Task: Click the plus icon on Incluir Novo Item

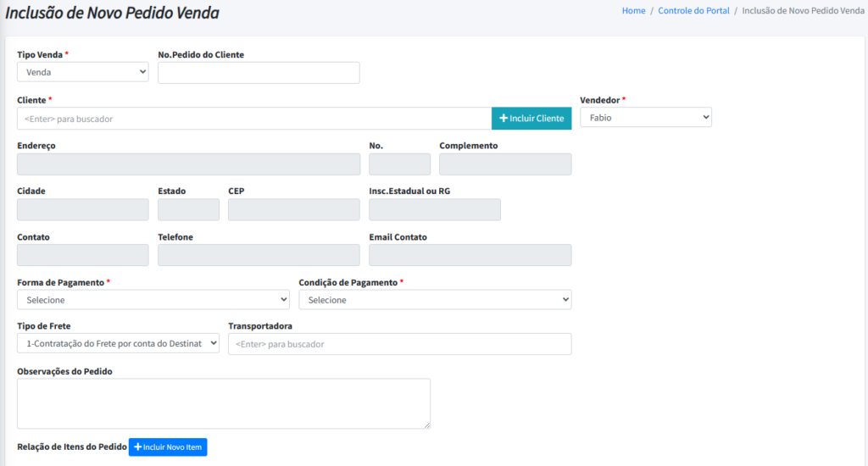Action: (138, 447)
